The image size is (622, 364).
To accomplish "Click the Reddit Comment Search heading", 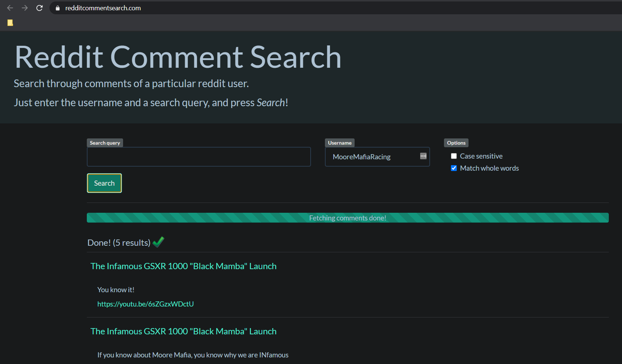I will coord(178,57).
